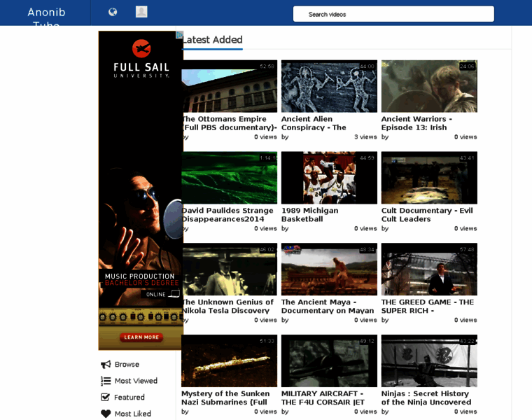
Task: Click the Most Viewed list icon
Action: pyautogui.click(x=106, y=381)
